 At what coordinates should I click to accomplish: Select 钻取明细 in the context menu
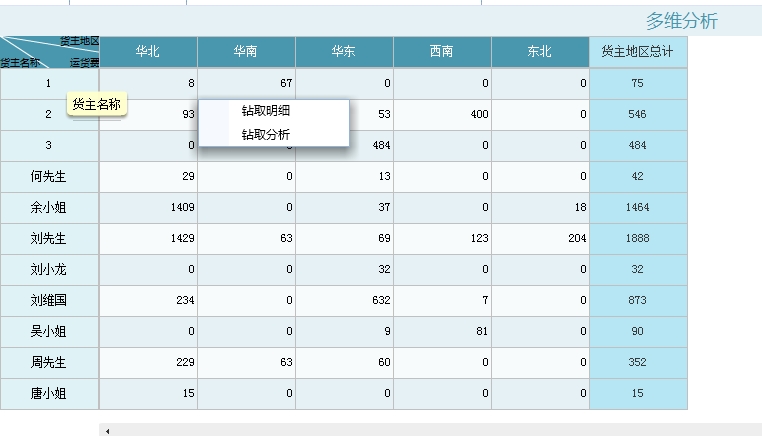pos(265,111)
